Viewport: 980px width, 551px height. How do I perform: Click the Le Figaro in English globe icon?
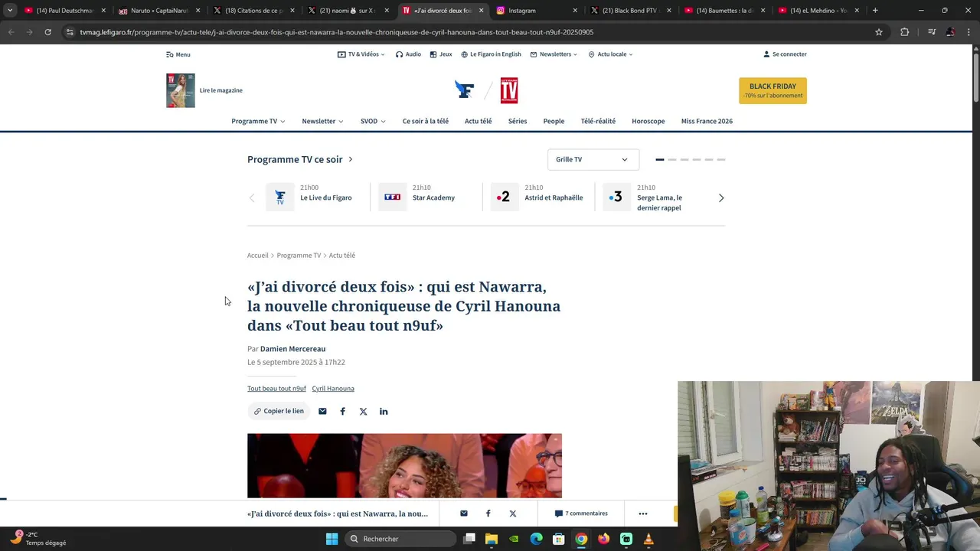pos(464,54)
